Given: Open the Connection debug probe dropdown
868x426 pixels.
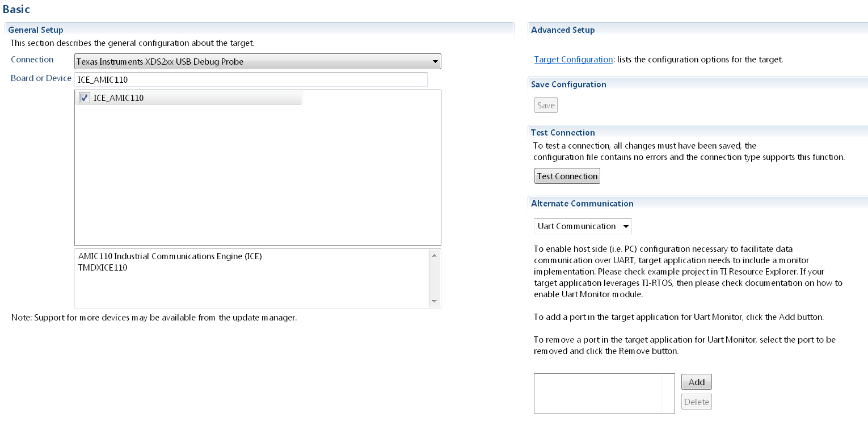Looking at the screenshot, I should point(258,61).
